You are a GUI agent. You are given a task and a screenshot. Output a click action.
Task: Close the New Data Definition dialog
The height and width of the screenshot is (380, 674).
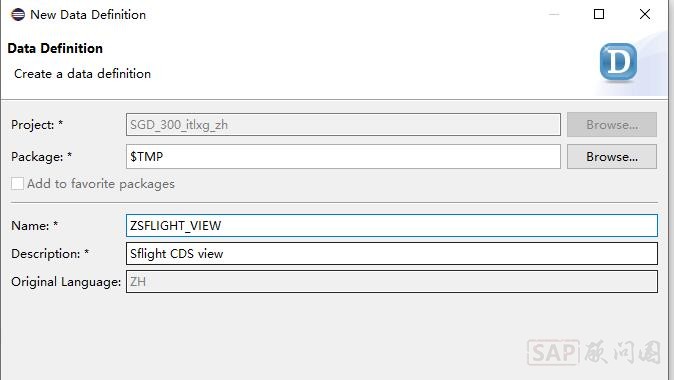(x=645, y=14)
